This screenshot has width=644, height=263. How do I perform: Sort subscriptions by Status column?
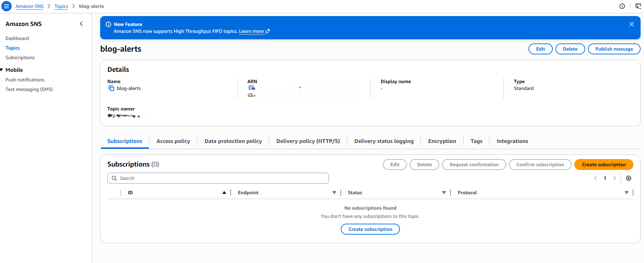point(444,193)
